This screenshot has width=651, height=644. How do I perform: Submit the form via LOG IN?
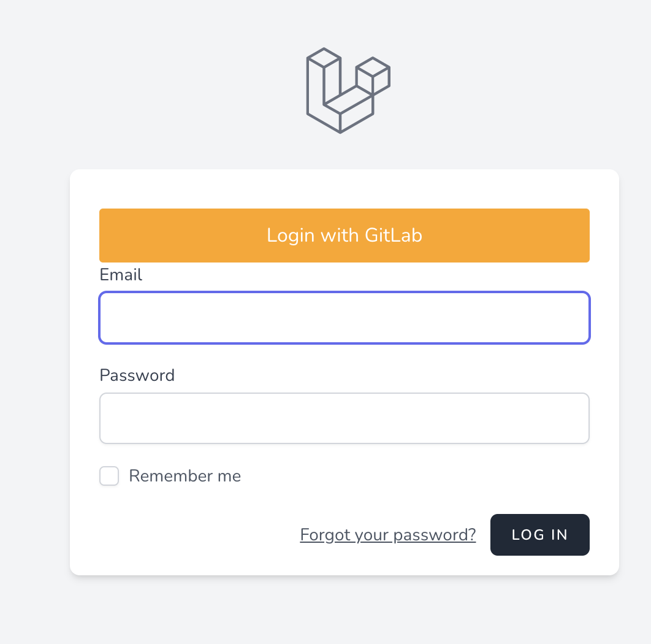[539, 535]
